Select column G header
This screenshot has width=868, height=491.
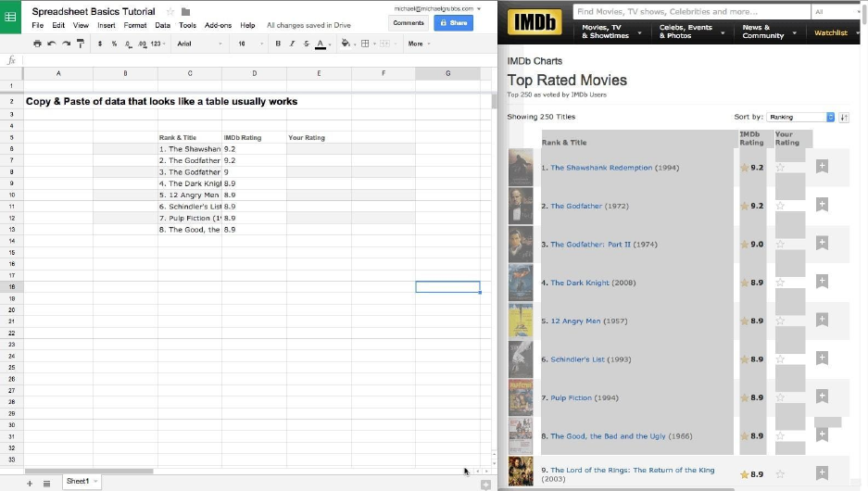pos(447,73)
